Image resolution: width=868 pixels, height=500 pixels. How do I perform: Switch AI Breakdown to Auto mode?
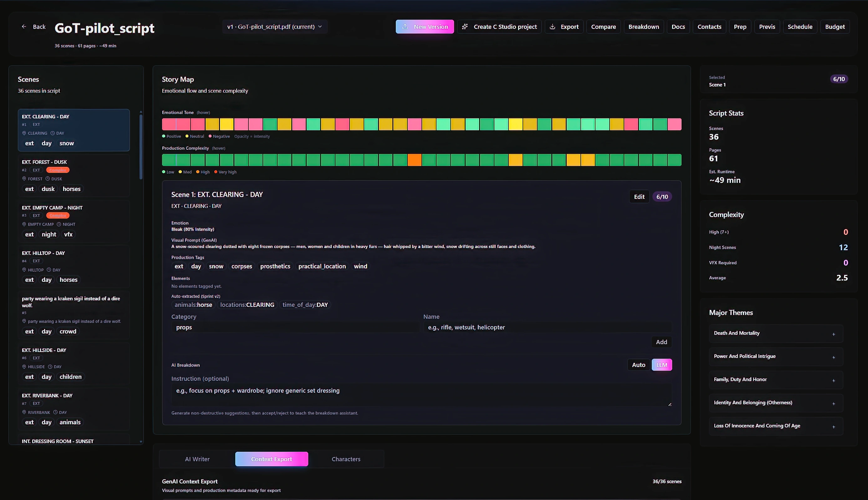(638, 365)
